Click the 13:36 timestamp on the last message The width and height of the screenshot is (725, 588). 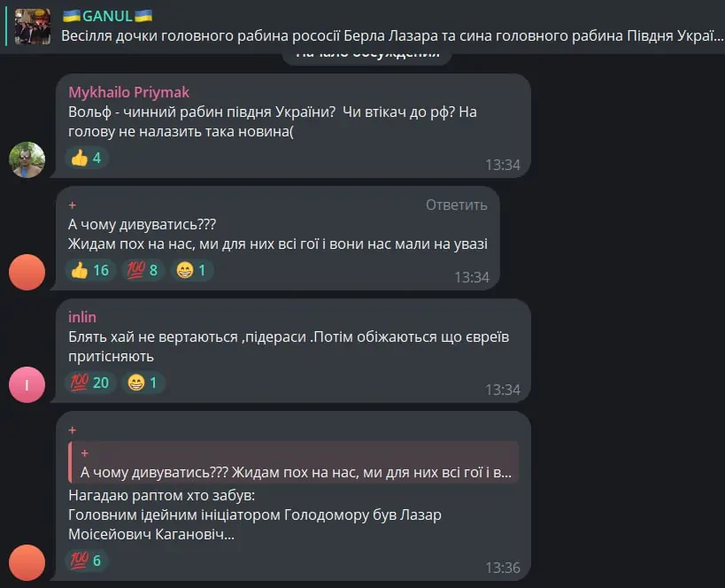click(503, 568)
